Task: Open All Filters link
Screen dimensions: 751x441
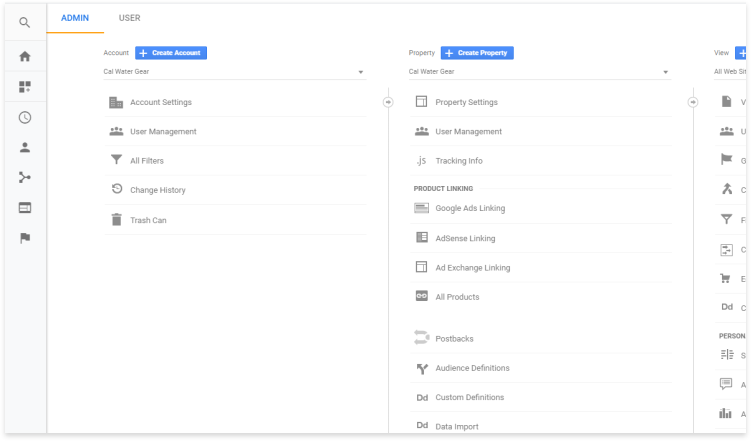Action: pos(147,161)
